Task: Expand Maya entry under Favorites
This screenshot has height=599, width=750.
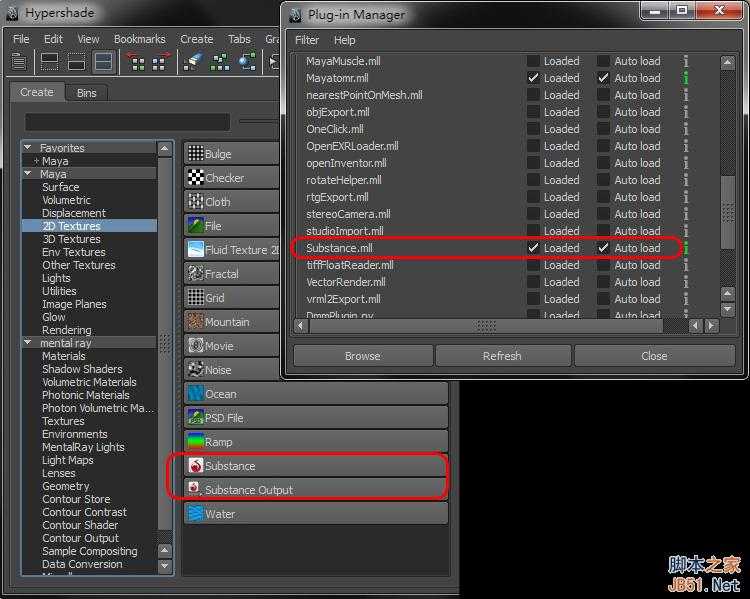Action: 36,161
